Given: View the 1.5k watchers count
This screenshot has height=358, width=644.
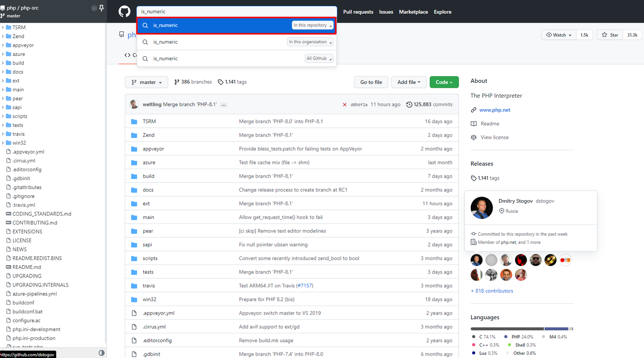Looking at the screenshot, I should pos(584,35).
